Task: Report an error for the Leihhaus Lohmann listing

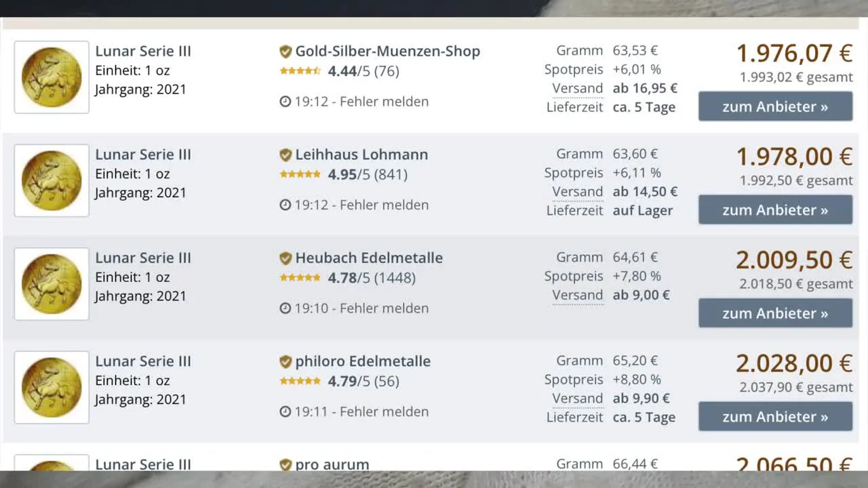Action: tap(384, 205)
